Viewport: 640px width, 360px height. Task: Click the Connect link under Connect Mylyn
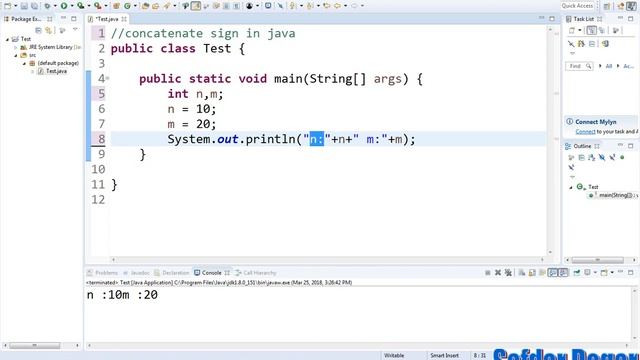pyautogui.click(x=585, y=132)
